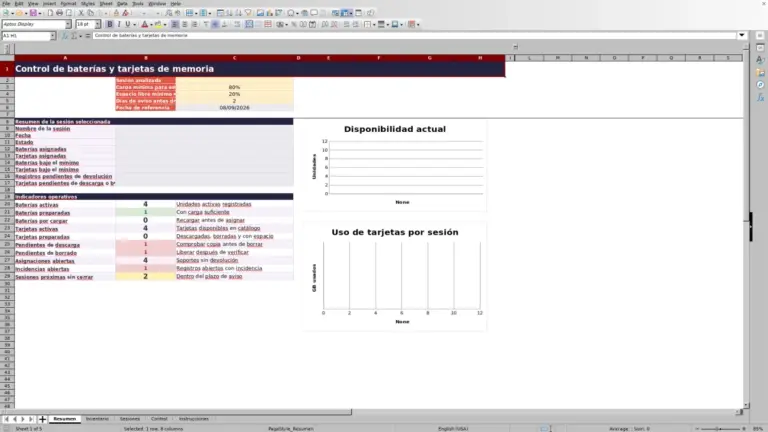Click the Align top icon

pos(206,24)
